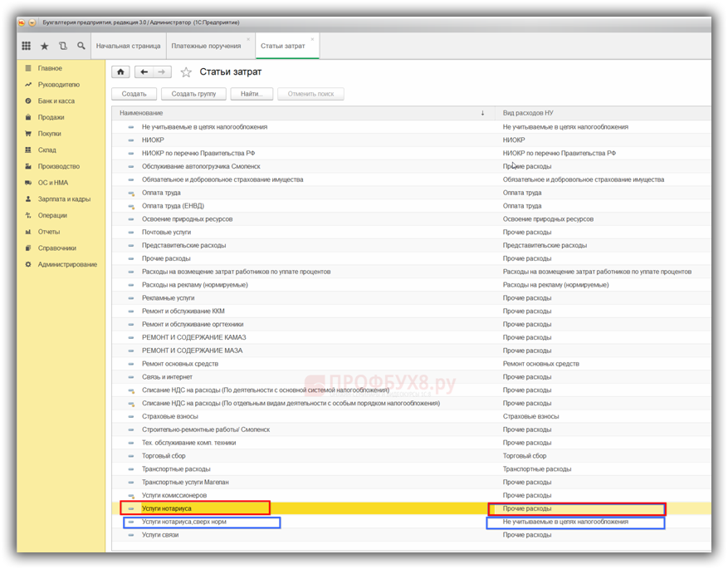The image size is (728, 569).
Task: Open the sections menu grid icon
Action: point(27,47)
